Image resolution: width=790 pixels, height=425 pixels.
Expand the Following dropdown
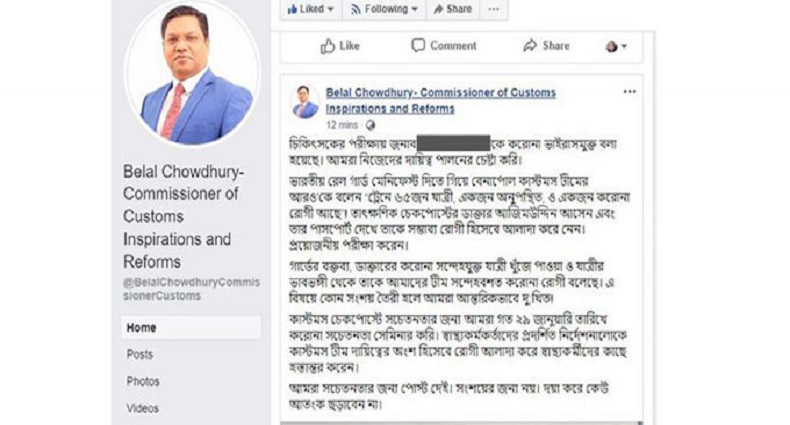tap(382, 9)
